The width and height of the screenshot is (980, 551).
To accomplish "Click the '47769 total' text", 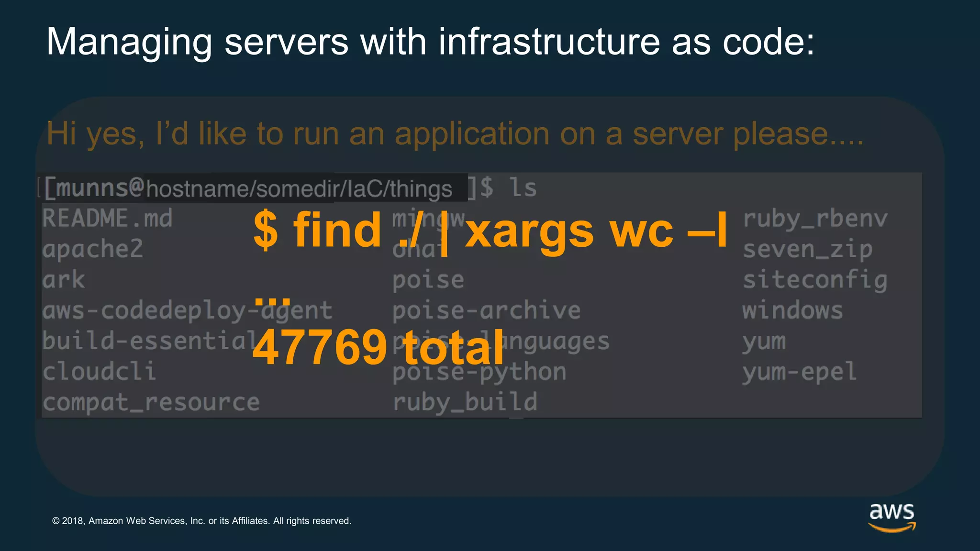I will 379,347.
